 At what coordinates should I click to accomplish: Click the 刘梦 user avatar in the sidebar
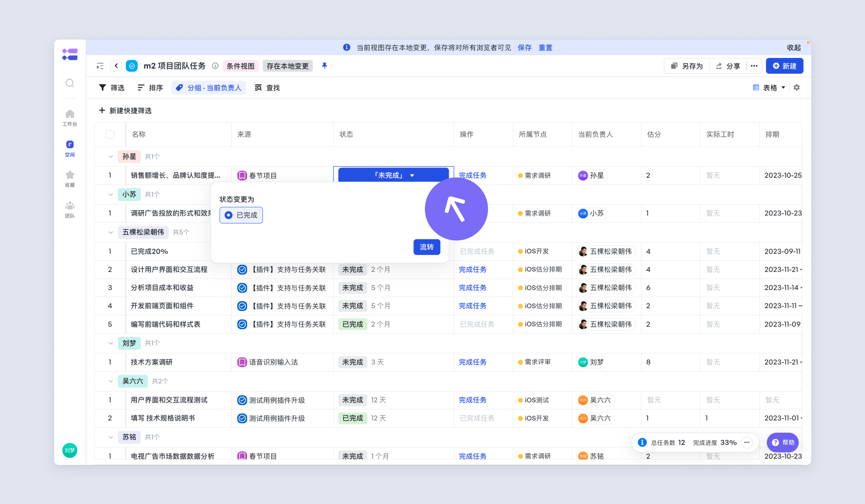pos(70,450)
